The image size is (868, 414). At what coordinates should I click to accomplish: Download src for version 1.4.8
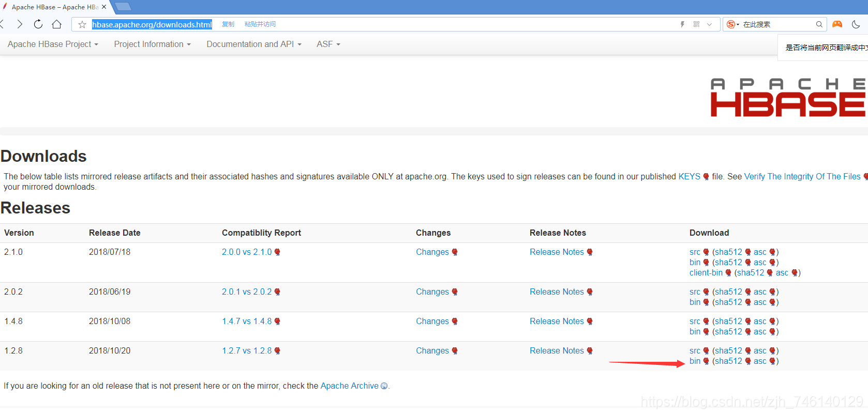[x=695, y=321]
